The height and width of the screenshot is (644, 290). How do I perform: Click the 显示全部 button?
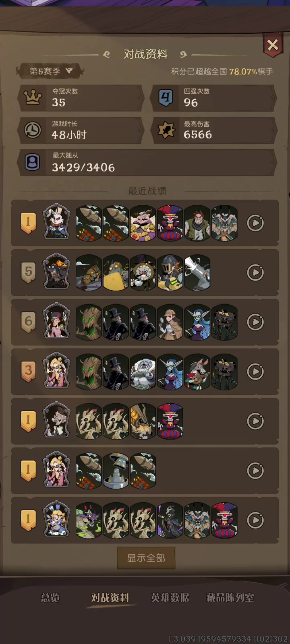point(146,558)
